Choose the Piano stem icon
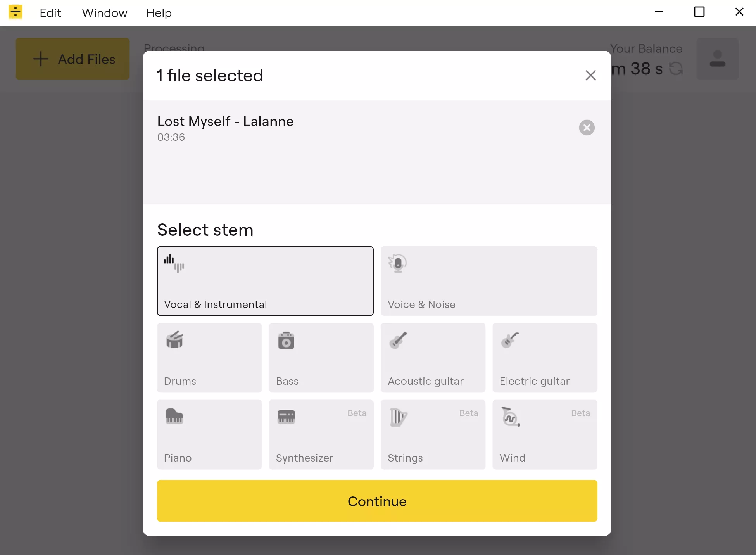Viewport: 756px width, 555px height. point(174,417)
